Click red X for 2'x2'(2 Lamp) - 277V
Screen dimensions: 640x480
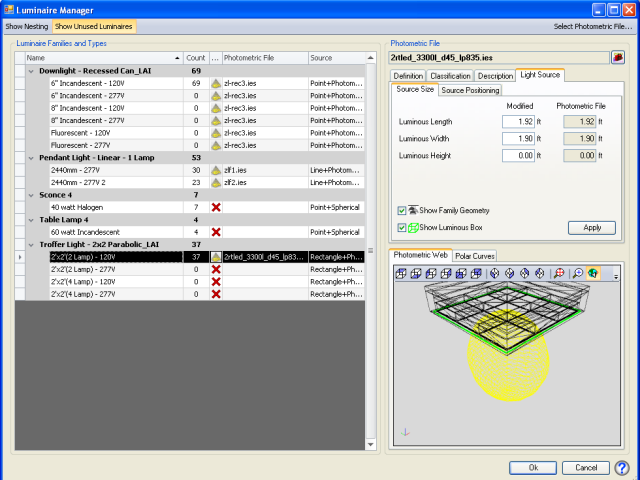(x=216, y=269)
